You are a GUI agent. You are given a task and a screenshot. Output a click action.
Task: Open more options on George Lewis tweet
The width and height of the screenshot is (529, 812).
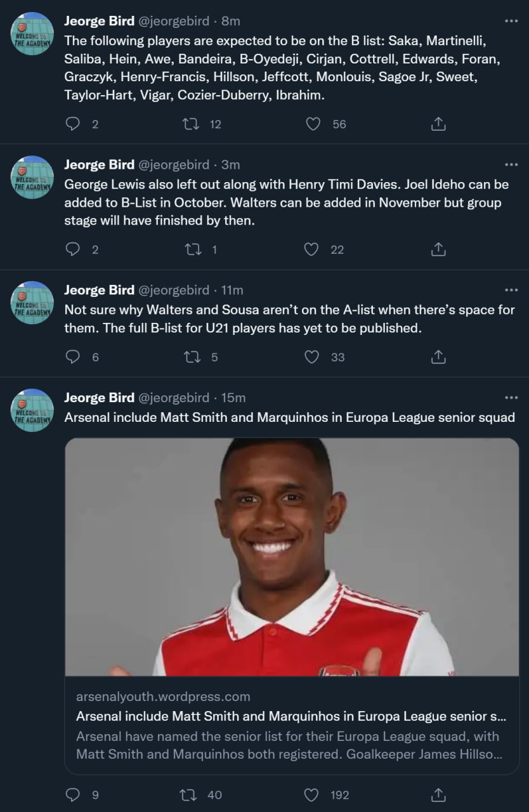click(511, 165)
